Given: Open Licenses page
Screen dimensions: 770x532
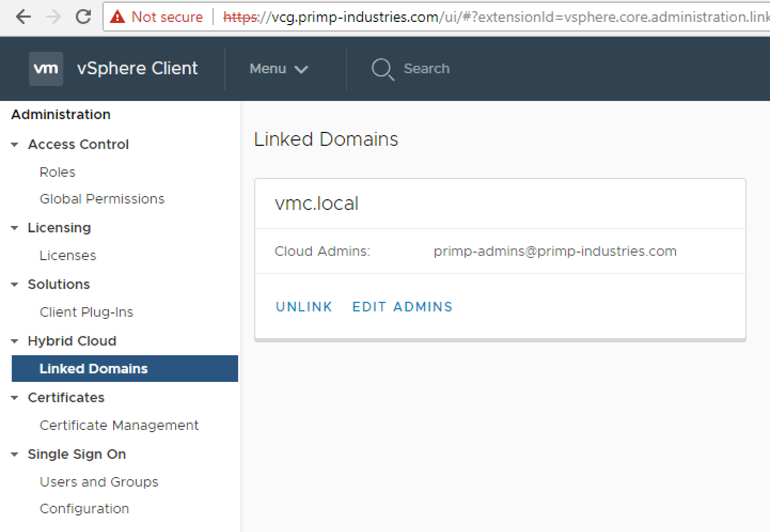Looking at the screenshot, I should click(68, 255).
